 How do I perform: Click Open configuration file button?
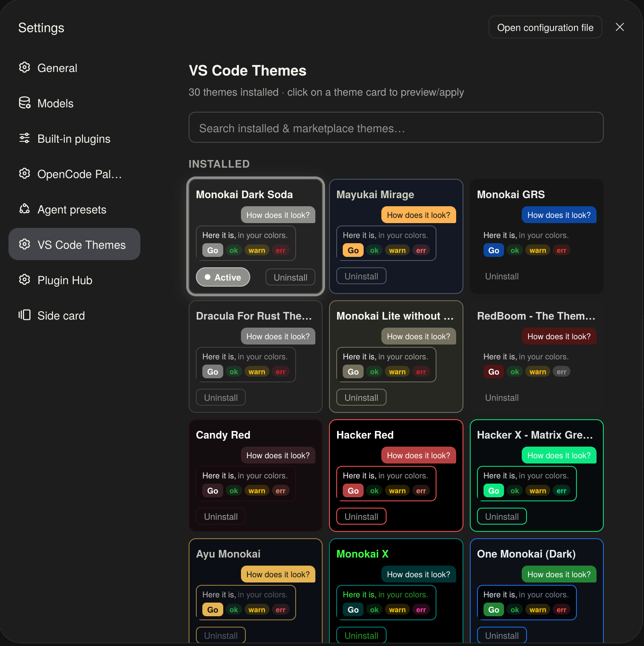[545, 27]
